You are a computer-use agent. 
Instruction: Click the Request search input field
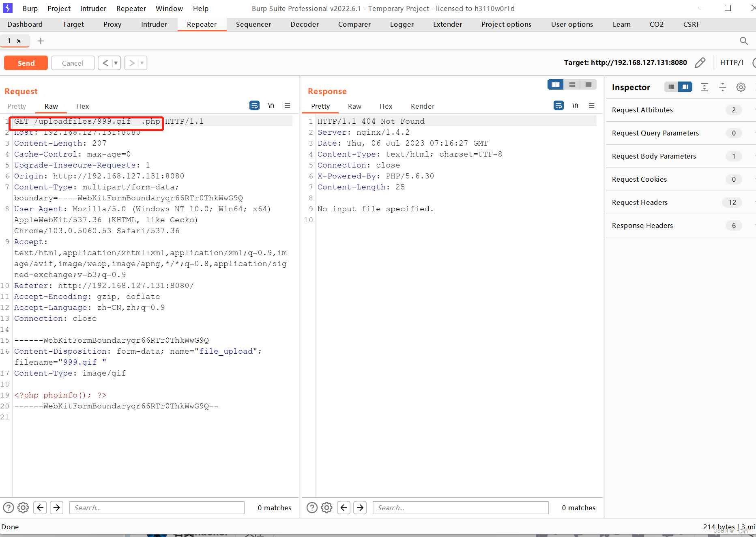tap(157, 508)
